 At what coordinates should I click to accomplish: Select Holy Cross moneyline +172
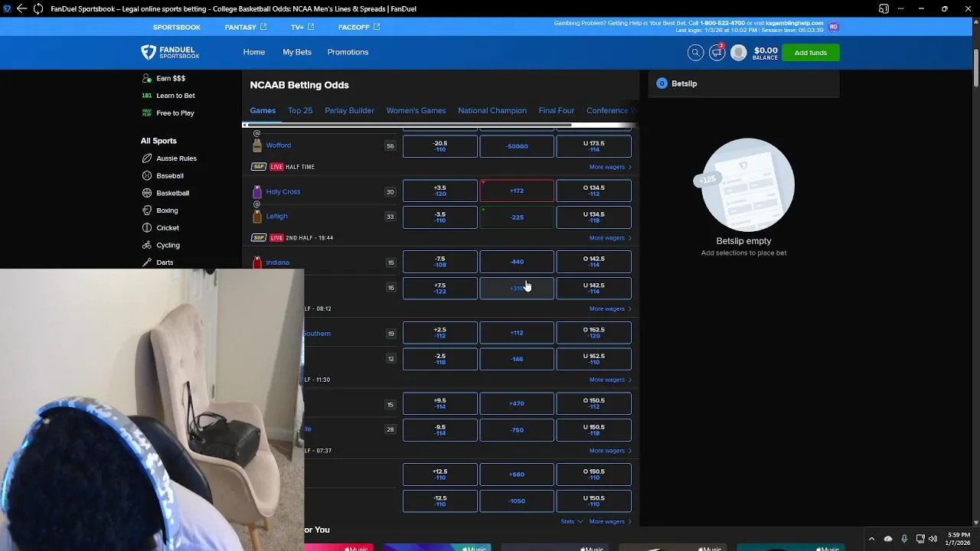point(517,191)
